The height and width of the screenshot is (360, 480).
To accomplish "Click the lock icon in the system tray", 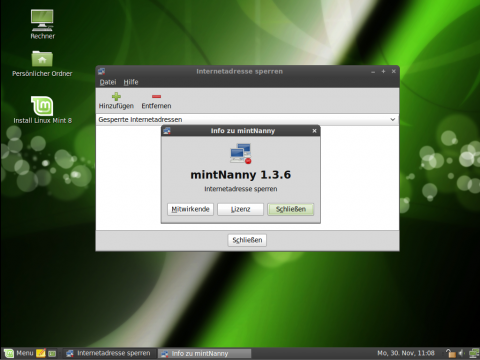I will 451,353.
